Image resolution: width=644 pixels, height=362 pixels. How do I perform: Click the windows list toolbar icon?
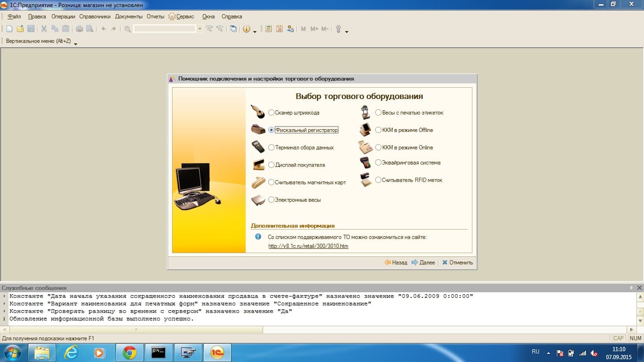[x=233, y=29]
